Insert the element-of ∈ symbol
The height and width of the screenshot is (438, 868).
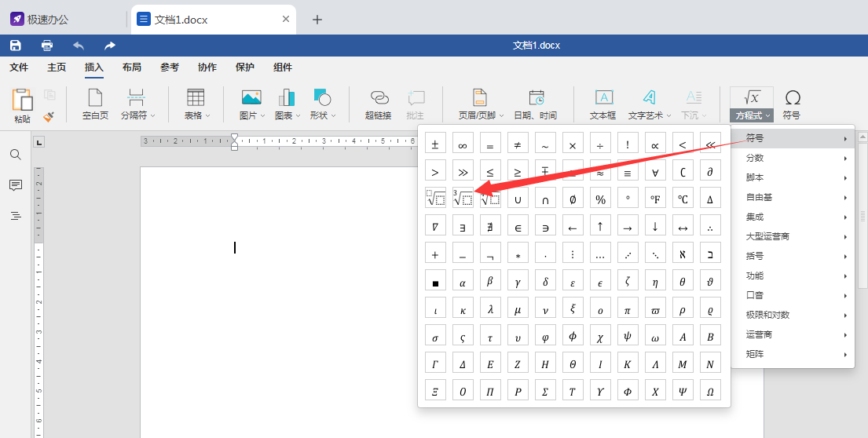tap(518, 225)
